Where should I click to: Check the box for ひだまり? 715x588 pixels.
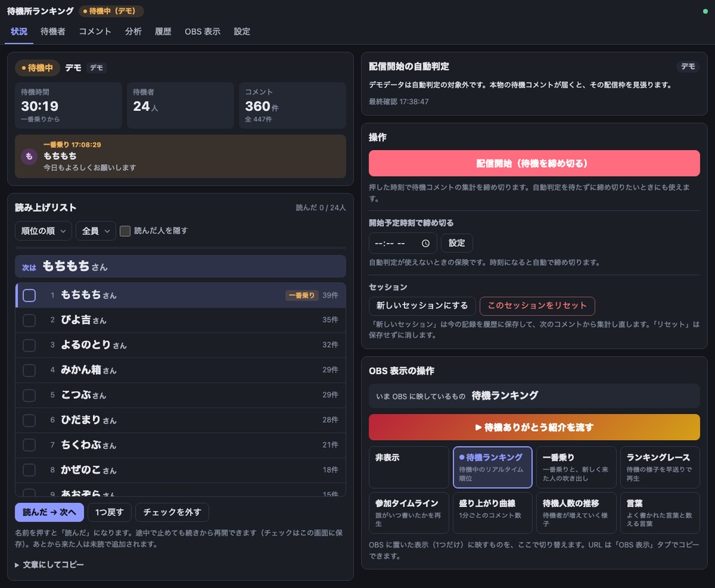click(x=29, y=420)
